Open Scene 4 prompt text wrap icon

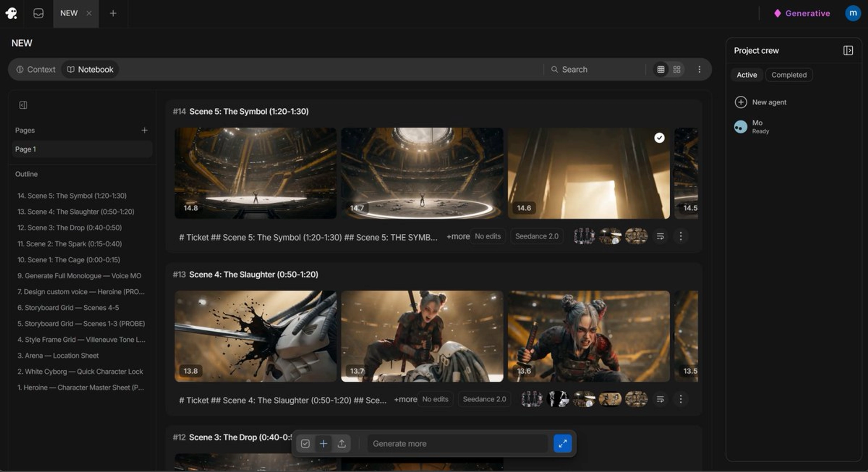click(660, 399)
